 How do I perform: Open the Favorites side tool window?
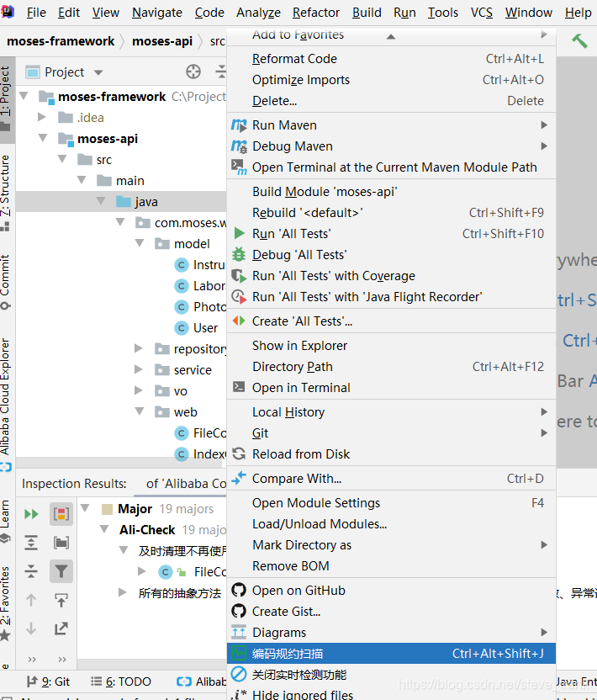coord(5,603)
